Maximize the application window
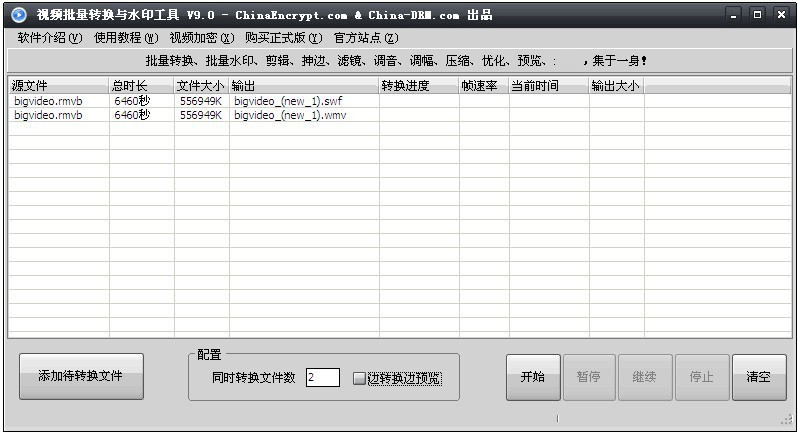Viewport: 798px width, 433px height. pos(757,15)
